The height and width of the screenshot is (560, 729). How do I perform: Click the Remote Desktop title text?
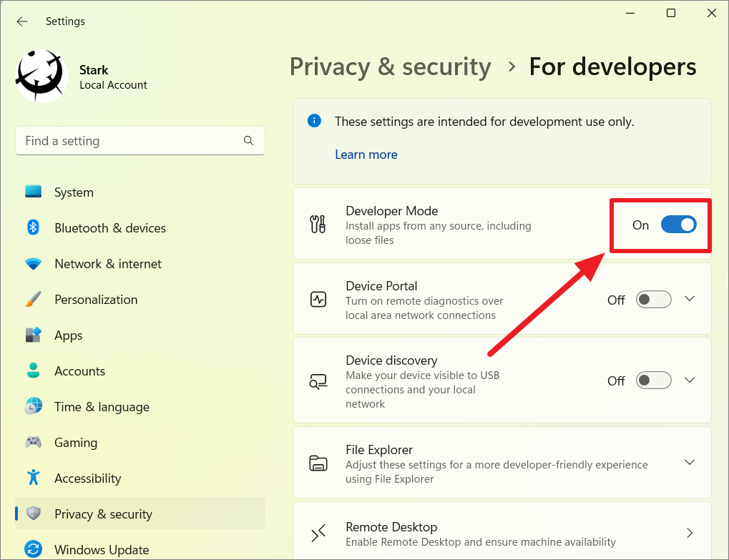391,527
